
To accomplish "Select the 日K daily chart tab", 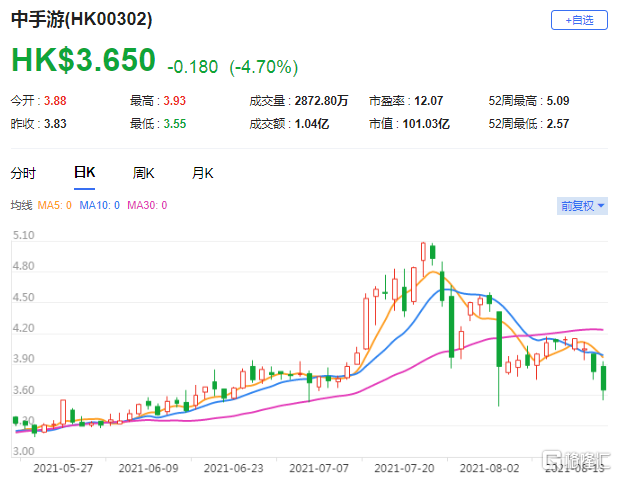I will tap(85, 172).
